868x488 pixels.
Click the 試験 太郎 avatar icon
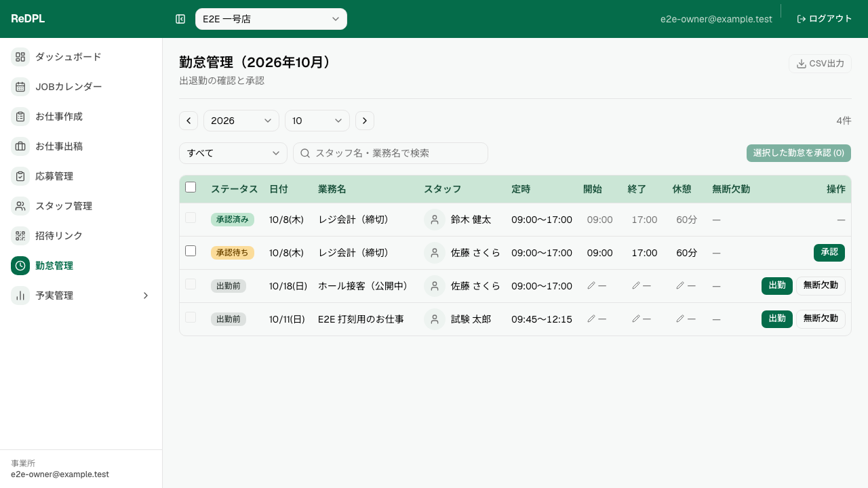[x=435, y=319]
